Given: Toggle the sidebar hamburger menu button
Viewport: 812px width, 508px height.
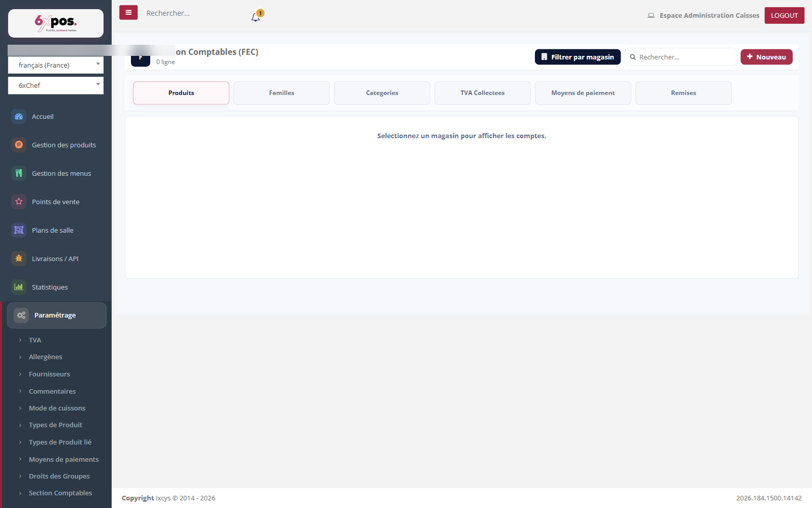Looking at the screenshot, I should [128, 12].
